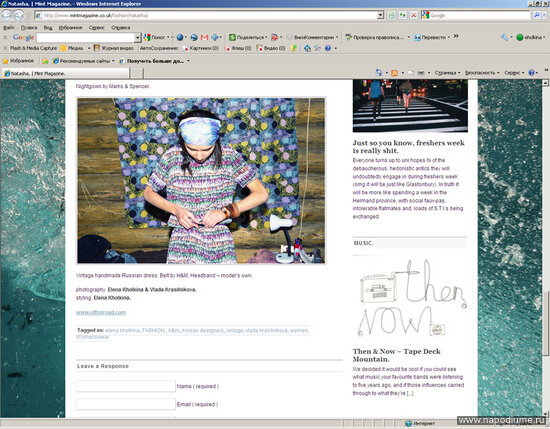Screen dimensions: 550x429
Task: Open the Журнал видео toolbar item
Action: (114, 48)
